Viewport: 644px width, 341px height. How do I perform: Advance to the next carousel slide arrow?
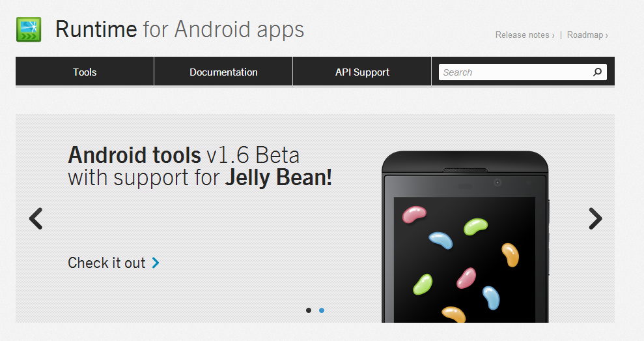(595, 218)
